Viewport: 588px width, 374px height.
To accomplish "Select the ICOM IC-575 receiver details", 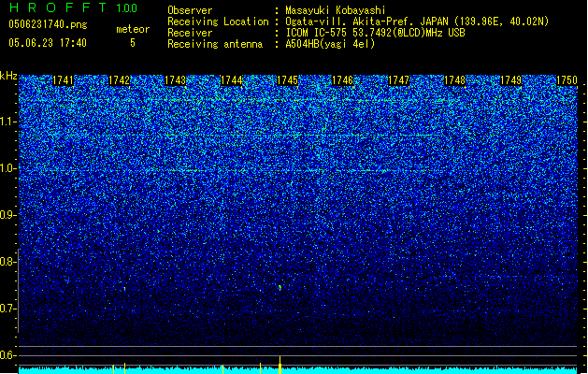I will point(375,33).
